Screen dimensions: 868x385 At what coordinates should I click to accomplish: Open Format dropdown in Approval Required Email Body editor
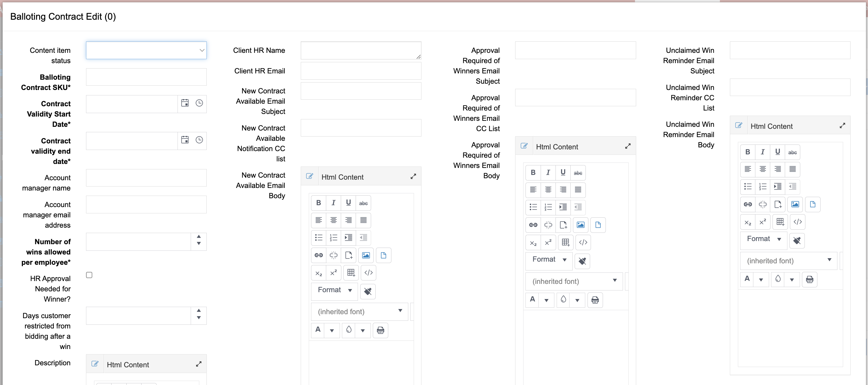point(549,259)
